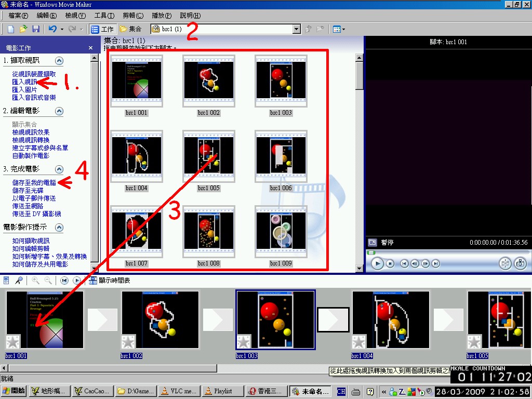
Task: Open the brc1 (1) collection dropdown
Action: point(296,29)
